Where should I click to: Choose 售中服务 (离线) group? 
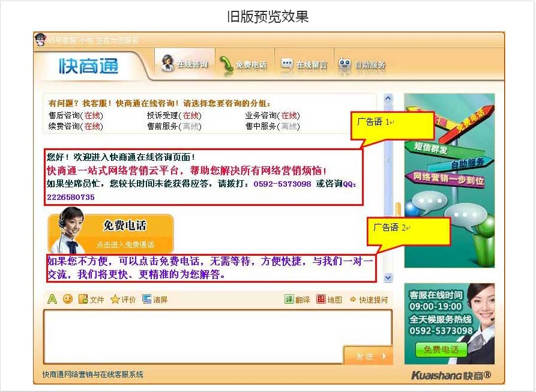click(273, 127)
